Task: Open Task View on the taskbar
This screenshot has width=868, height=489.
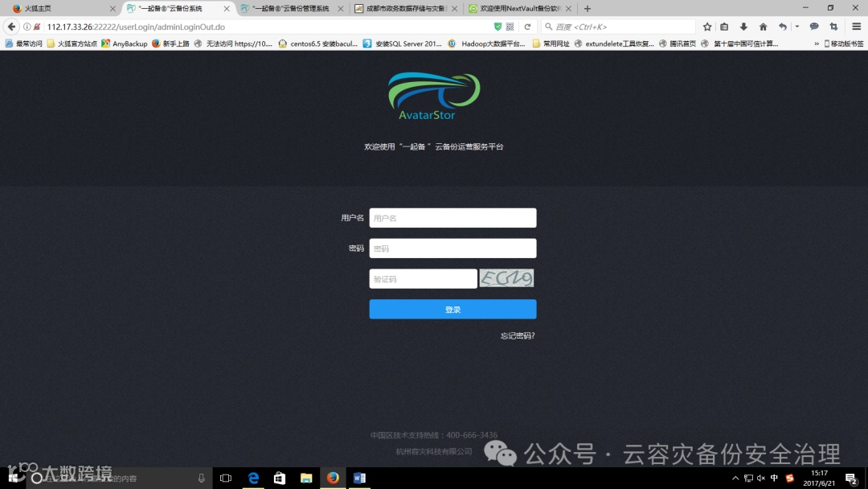Action: (225, 478)
